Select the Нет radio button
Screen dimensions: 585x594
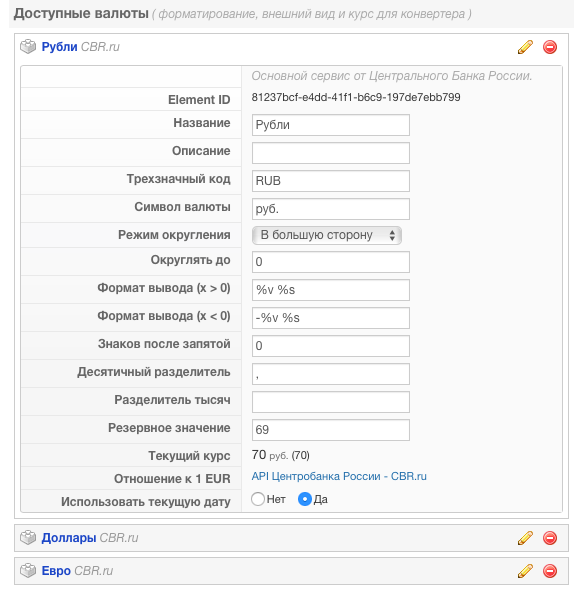point(258,499)
